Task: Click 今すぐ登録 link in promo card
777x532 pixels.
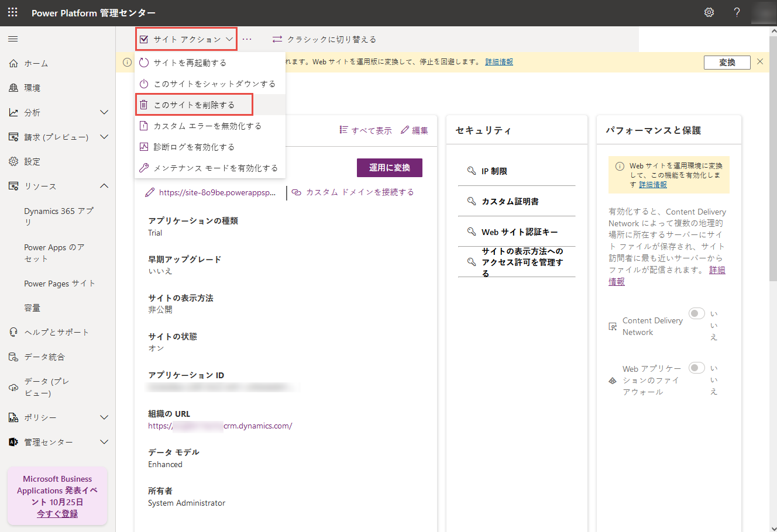Action: (x=57, y=514)
